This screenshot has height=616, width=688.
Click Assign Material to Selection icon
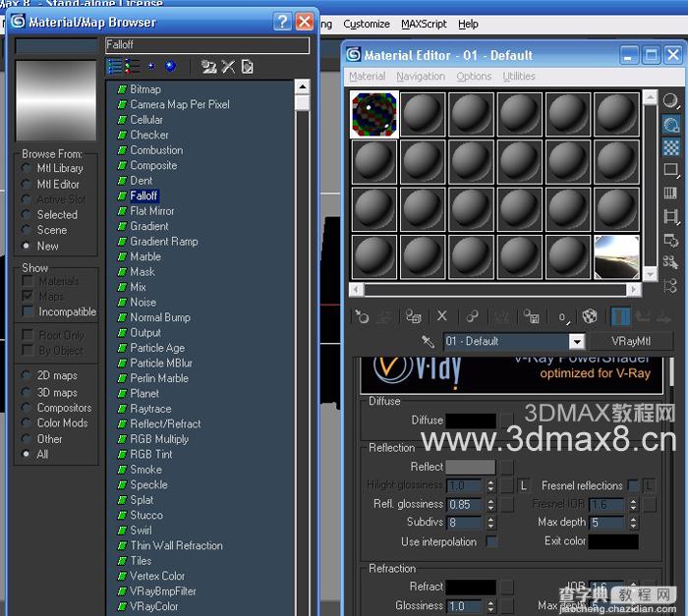(414, 316)
